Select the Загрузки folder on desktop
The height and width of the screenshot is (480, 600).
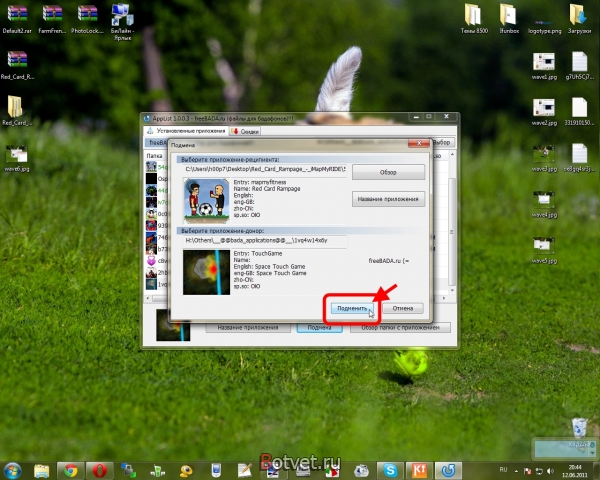coord(578,15)
